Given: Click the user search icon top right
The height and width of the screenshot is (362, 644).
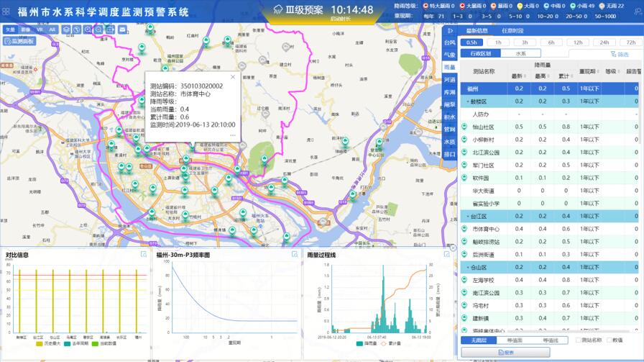Looking at the screenshot, I should point(638,11).
